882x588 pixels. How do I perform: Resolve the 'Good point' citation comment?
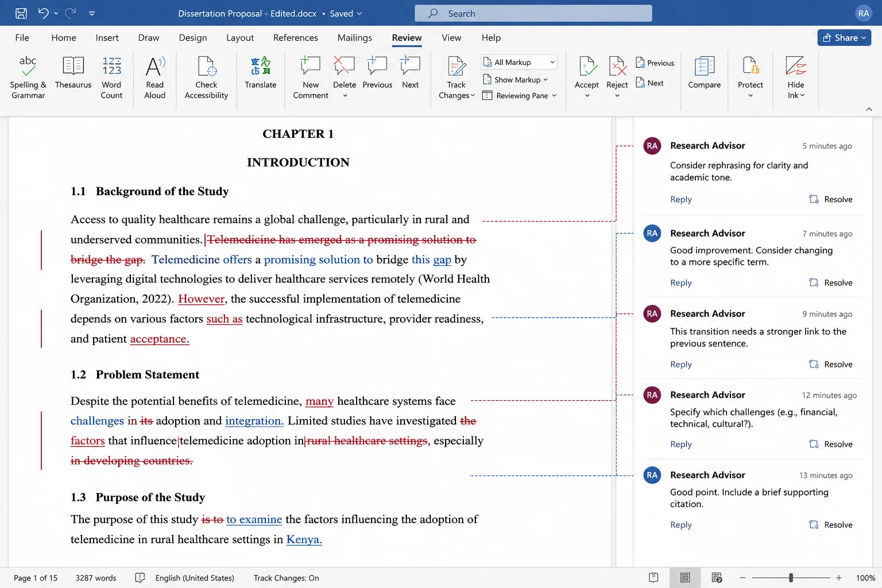[x=831, y=525]
